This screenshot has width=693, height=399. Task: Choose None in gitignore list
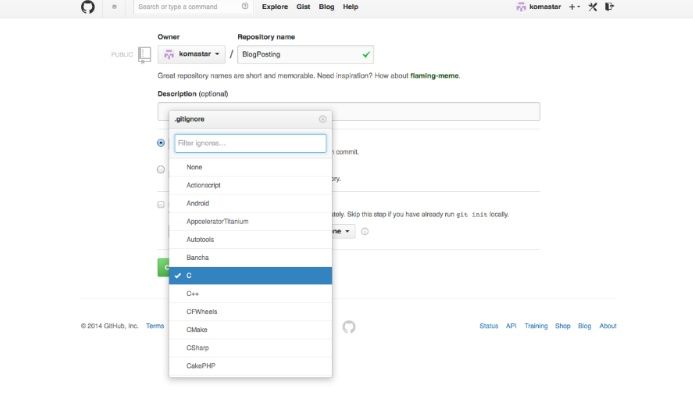(x=250, y=167)
